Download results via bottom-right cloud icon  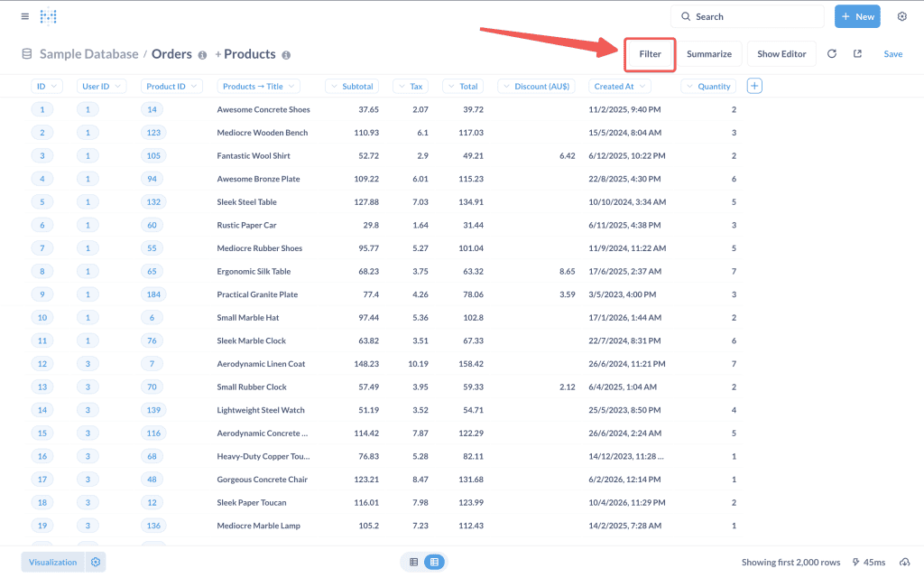(905, 562)
